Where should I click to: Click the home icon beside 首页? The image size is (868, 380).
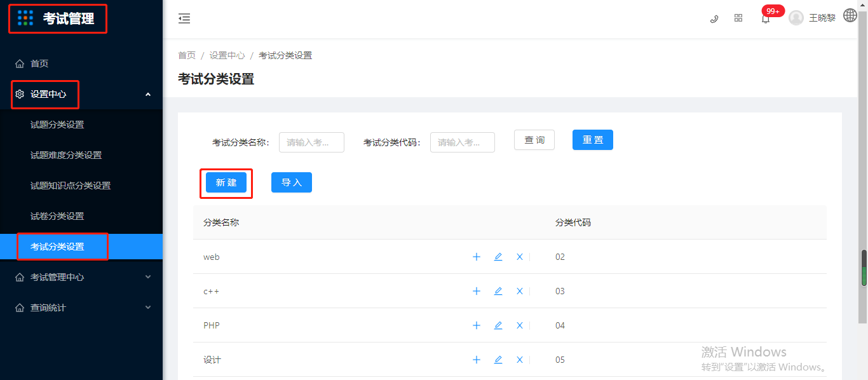click(x=20, y=64)
